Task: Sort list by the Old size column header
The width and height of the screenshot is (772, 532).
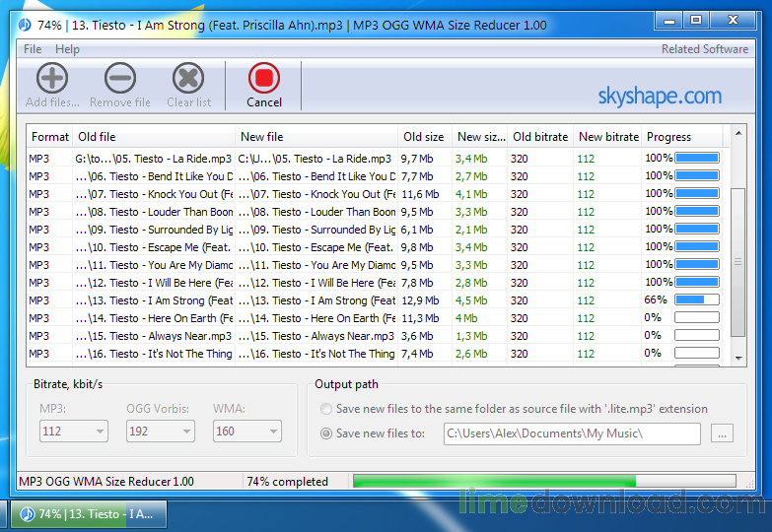Action: point(424,137)
